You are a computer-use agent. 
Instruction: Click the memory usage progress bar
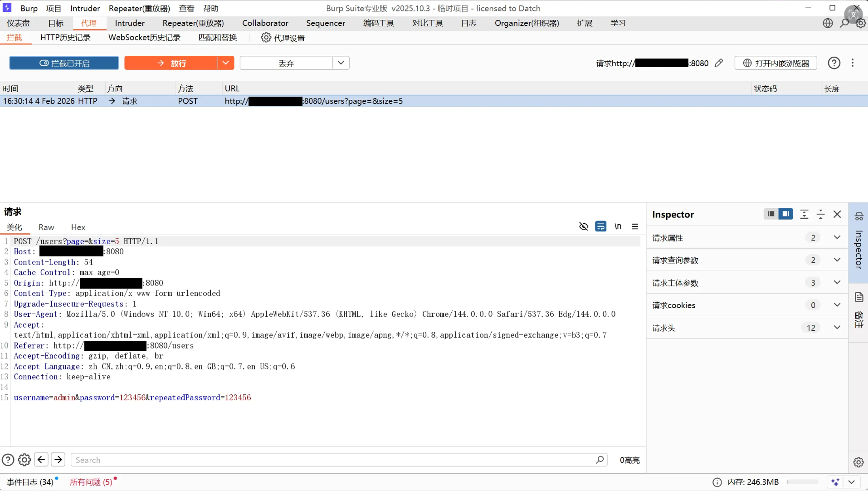coord(803,482)
